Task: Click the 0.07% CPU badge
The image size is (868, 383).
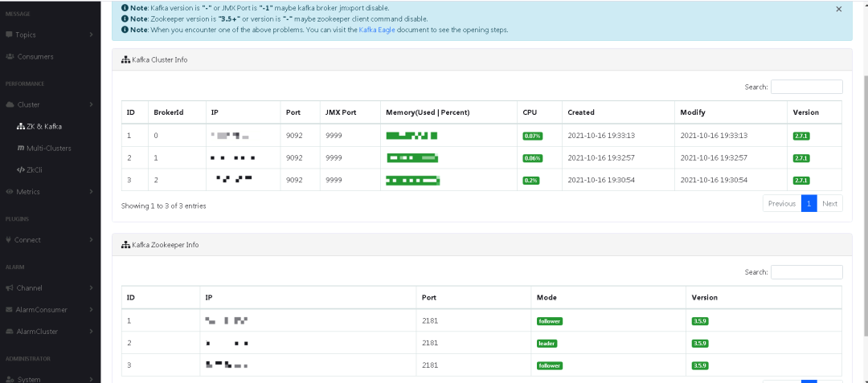Action: (533, 136)
